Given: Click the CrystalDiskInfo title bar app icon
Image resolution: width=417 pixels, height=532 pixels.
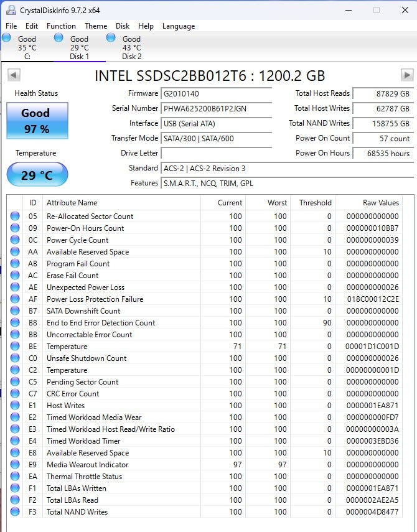Looking at the screenshot, I should coord(11,10).
